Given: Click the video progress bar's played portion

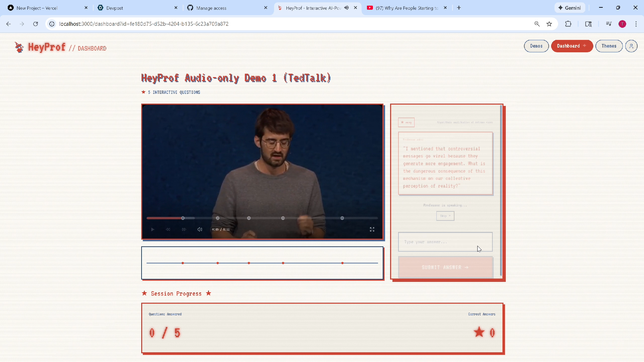Looking at the screenshot, I should pos(164,218).
